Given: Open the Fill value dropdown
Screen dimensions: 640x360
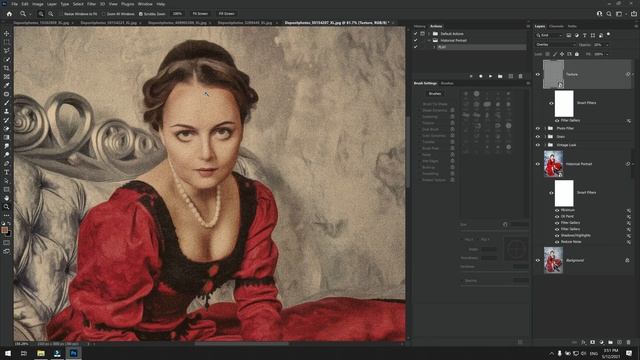Looking at the screenshot, I should (607, 54).
